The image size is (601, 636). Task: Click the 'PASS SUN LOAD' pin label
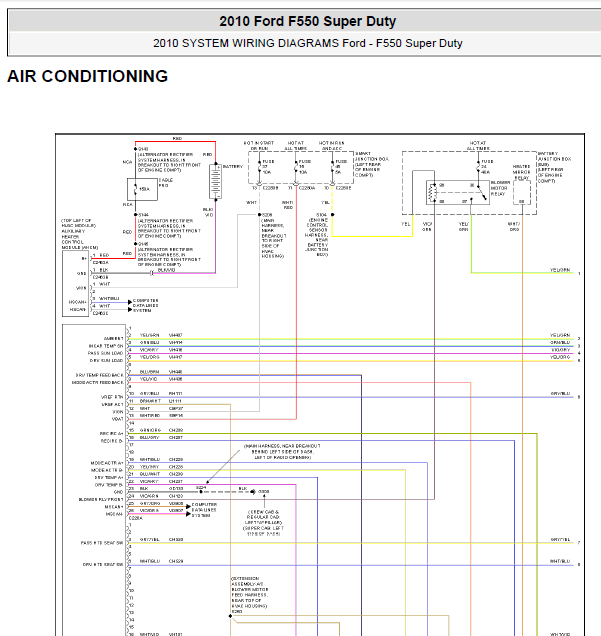[x=105, y=353]
